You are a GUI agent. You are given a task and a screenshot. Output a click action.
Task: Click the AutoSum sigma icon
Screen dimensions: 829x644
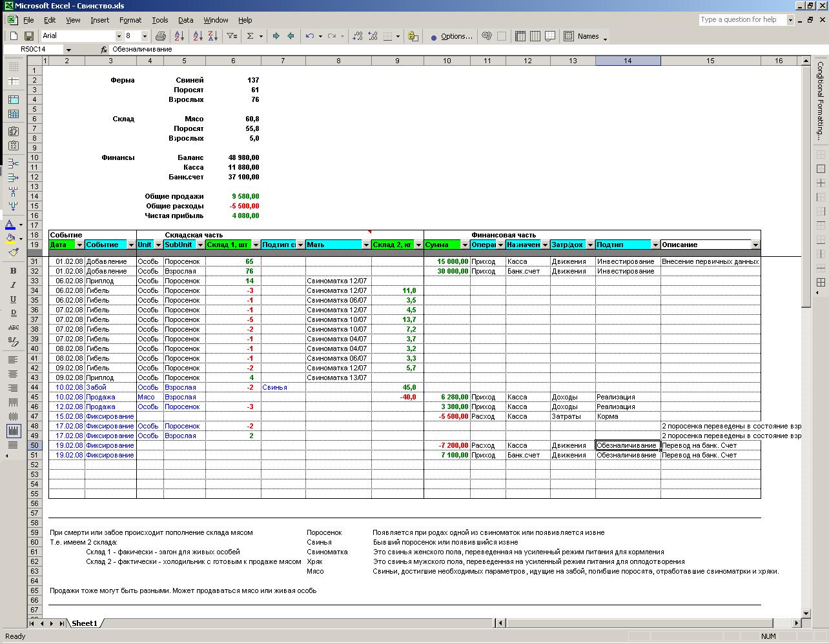click(250, 37)
